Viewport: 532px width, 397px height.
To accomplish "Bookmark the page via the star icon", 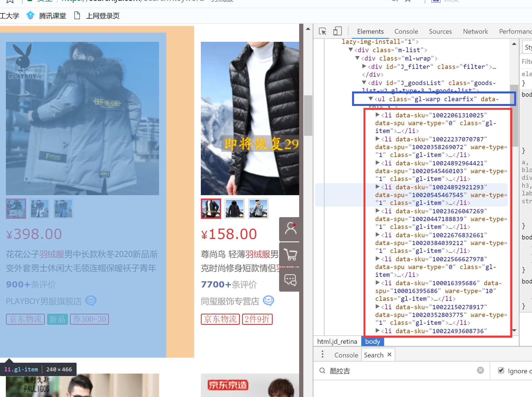I will click(x=407, y=1).
